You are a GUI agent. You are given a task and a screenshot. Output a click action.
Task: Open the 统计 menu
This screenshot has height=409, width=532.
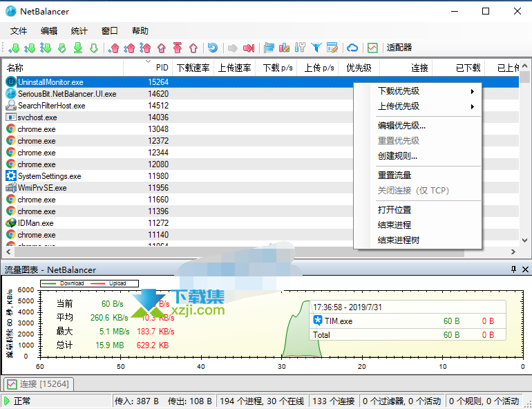click(x=79, y=31)
